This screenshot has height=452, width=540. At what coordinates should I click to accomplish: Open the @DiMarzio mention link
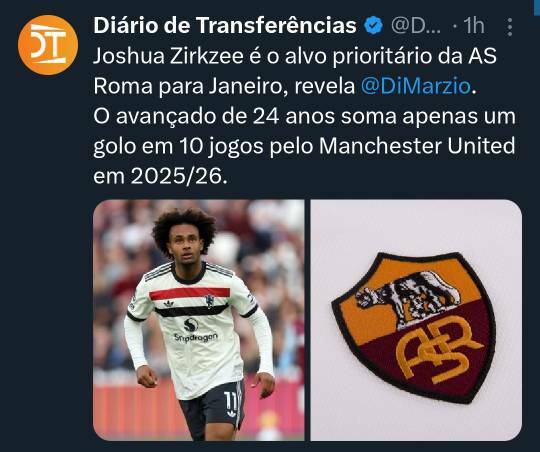(x=416, y=86)
